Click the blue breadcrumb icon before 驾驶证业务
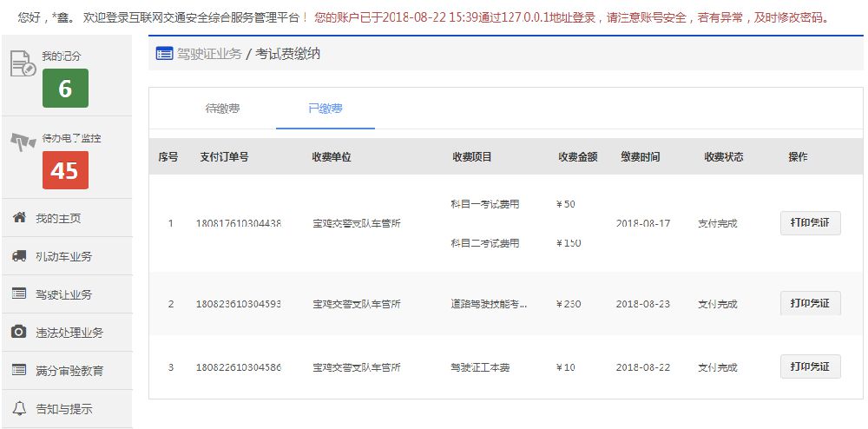This screenshot has width=868, height=429. [x=164, y=54]
